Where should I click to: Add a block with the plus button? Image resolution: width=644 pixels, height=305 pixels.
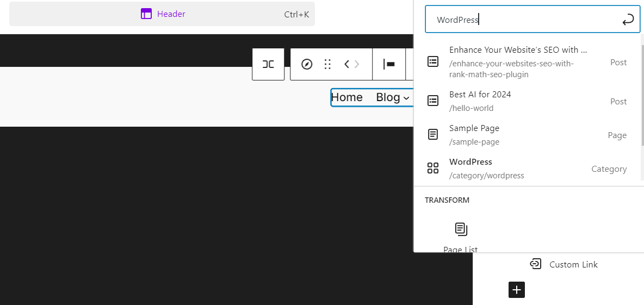pos(517,290)
